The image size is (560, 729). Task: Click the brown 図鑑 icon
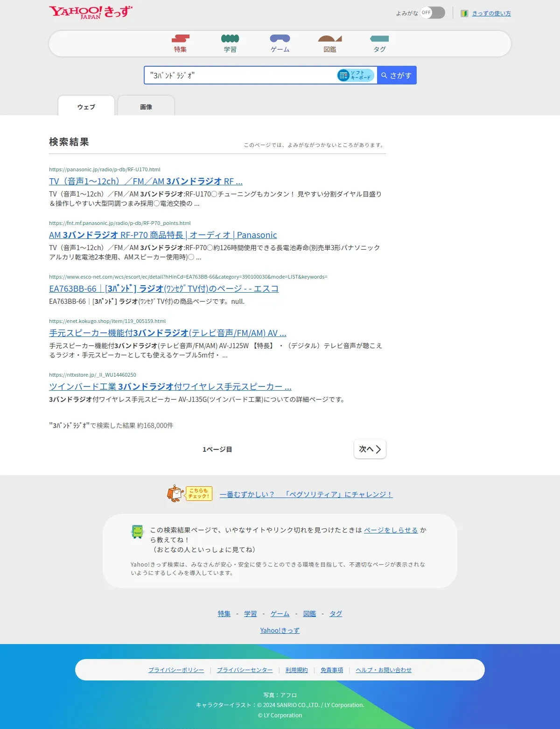point(330,38)
